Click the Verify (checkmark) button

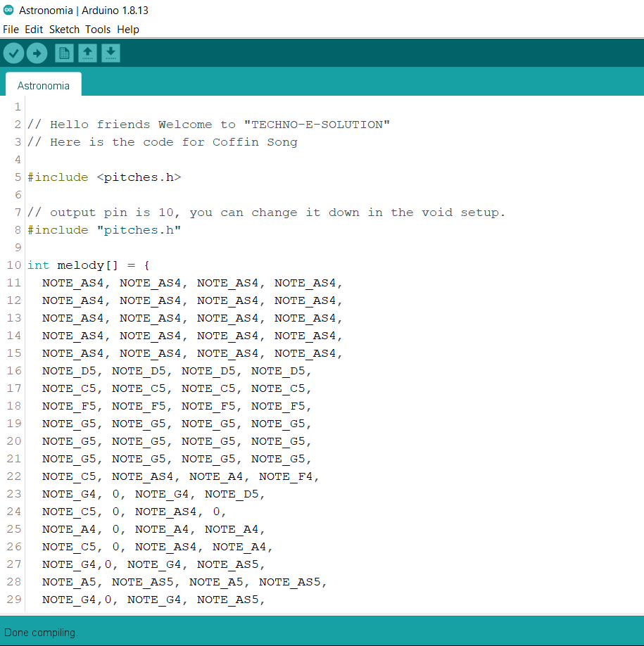click(13, 53)
